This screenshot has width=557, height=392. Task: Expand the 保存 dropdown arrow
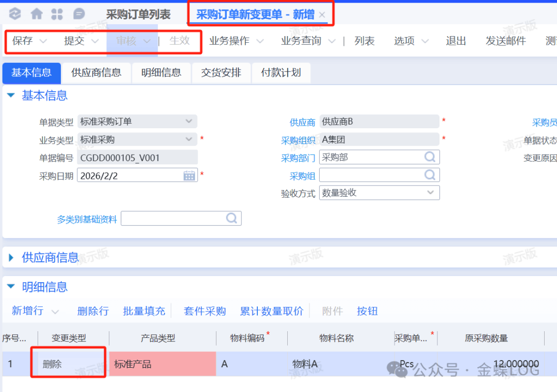[43, 41]
